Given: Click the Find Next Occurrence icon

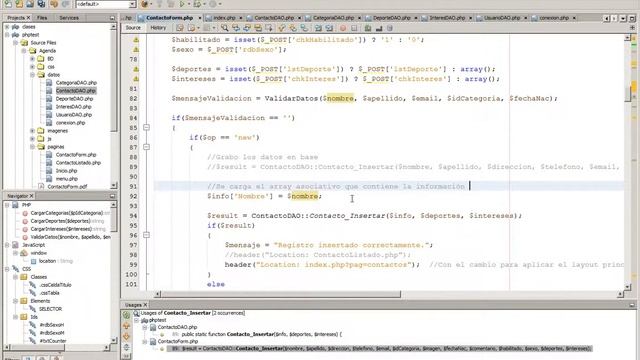Looking at the screenshot, I should point(247,28).
